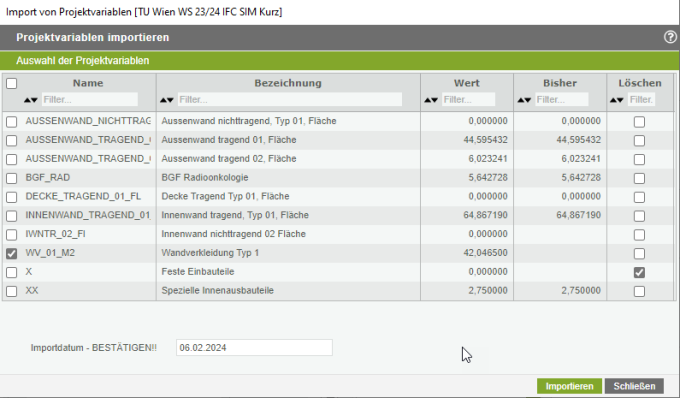Uncheck Löschen checkbox for row X
Viewport: 680px width, 398px height.
(x=639, y=272)
